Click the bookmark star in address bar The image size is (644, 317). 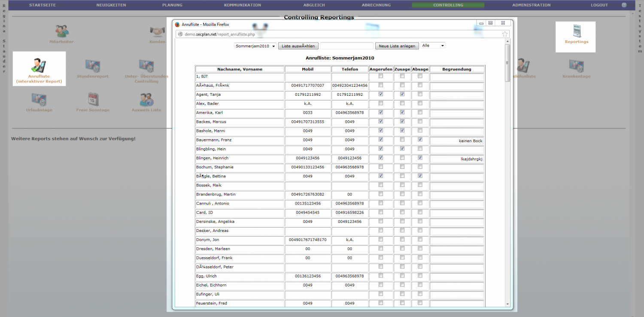[x=505, y=34]
